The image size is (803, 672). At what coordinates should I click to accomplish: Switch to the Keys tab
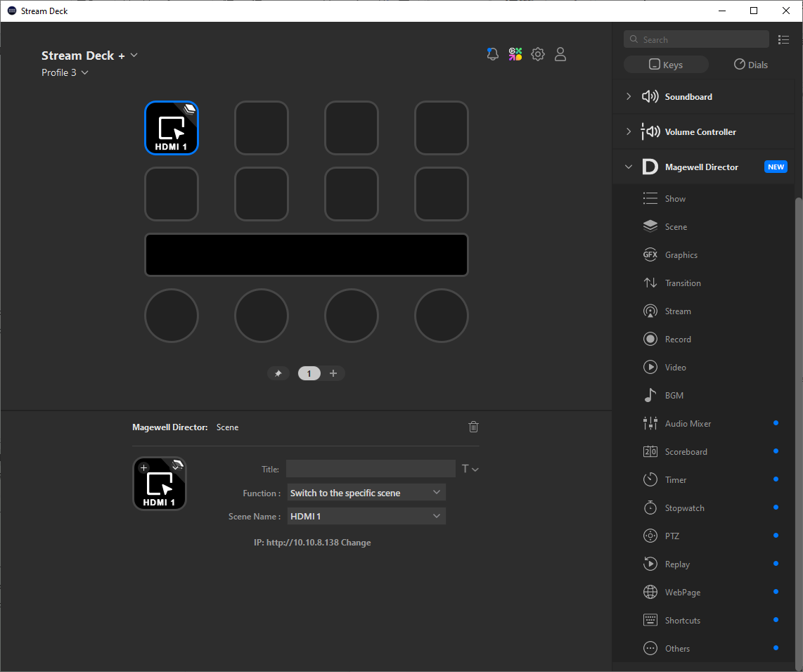pyautogui.click(x=666, y=65)
